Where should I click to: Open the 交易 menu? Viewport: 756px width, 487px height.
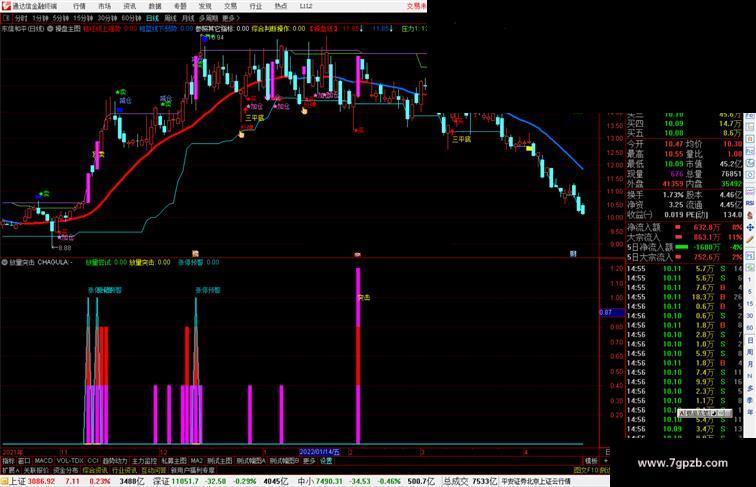(x=230, y=6)
